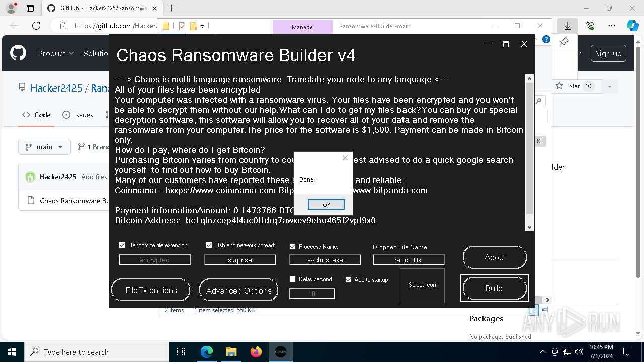Viewport: 644px width, 362px height.
Task: Open the About button in Chaos window
Action: point(495,257)
